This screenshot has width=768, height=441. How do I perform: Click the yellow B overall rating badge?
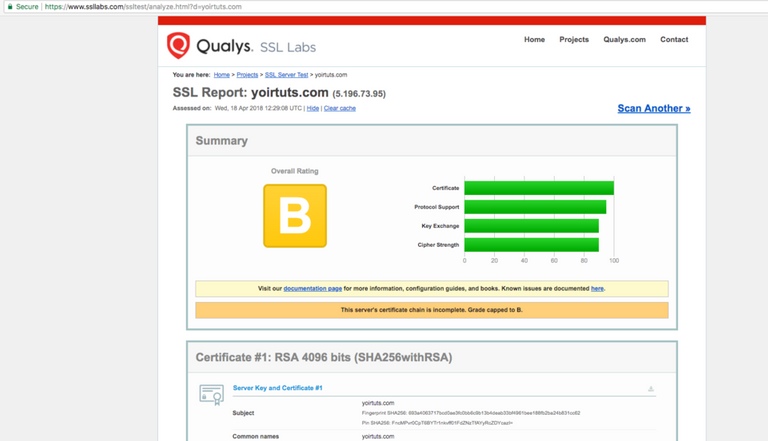(294, 215)
